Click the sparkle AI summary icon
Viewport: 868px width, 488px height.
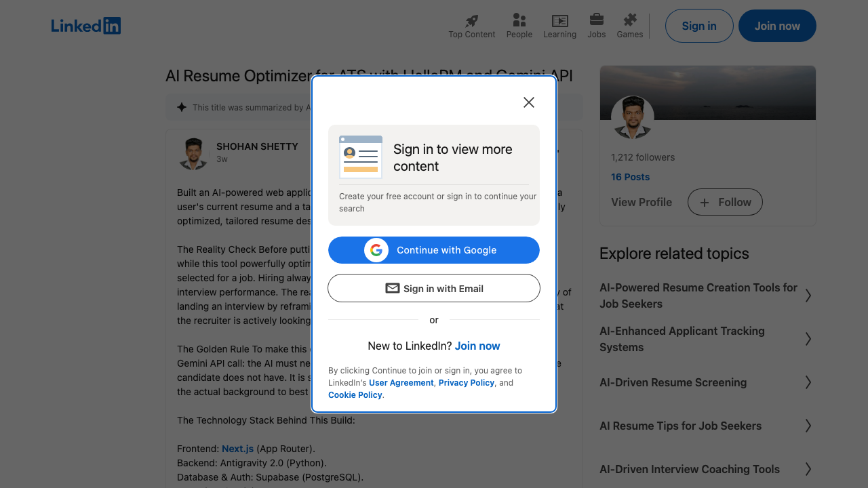[182, 107]
